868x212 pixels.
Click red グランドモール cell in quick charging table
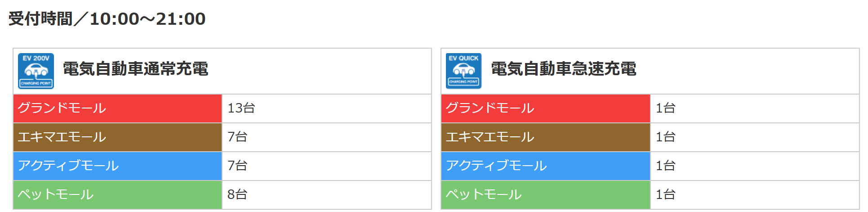click(545, 108)
